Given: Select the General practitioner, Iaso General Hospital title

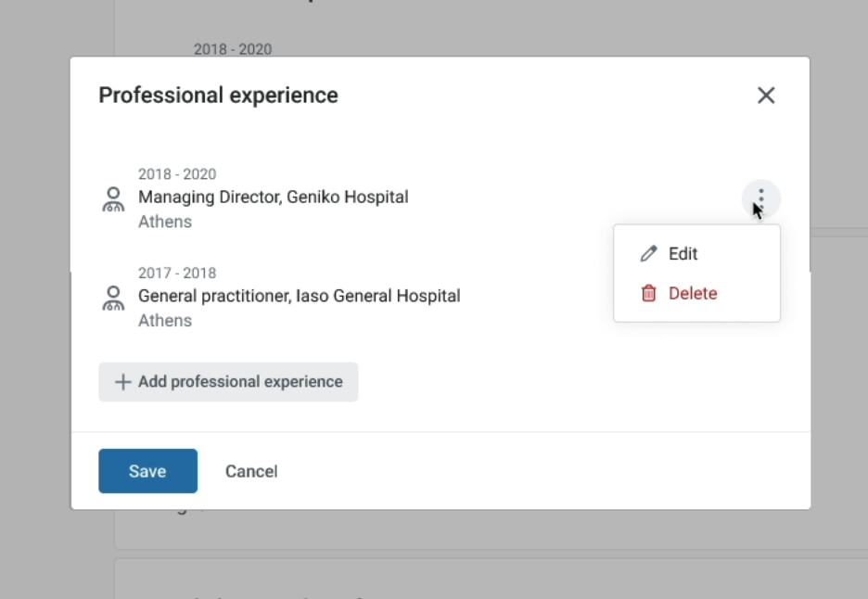Looking at the screenshot, I should 299,296.
